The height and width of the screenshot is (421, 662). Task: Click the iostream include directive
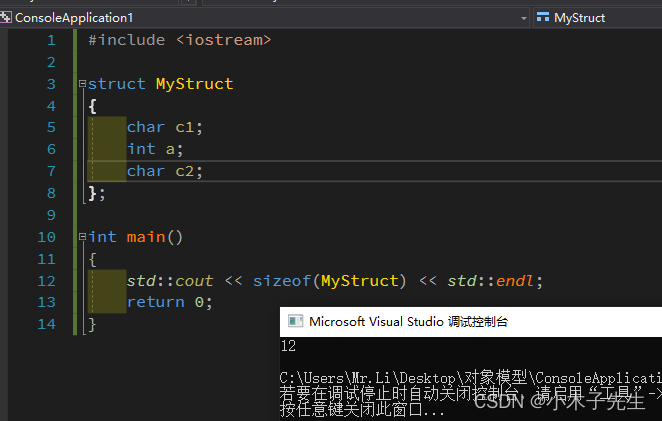[x=179, y=40]
